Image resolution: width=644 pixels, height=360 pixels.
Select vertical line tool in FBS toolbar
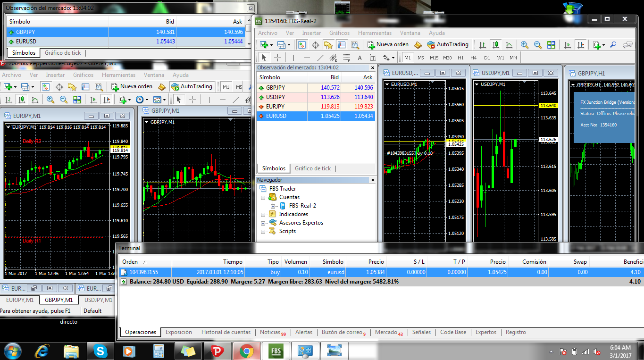[x=294, y=58]
